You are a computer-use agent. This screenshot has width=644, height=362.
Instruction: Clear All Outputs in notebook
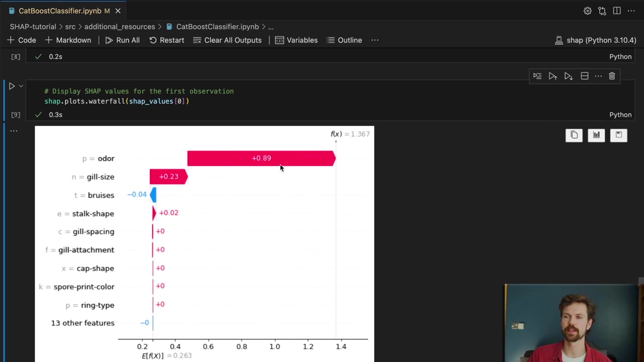(227, 40)
